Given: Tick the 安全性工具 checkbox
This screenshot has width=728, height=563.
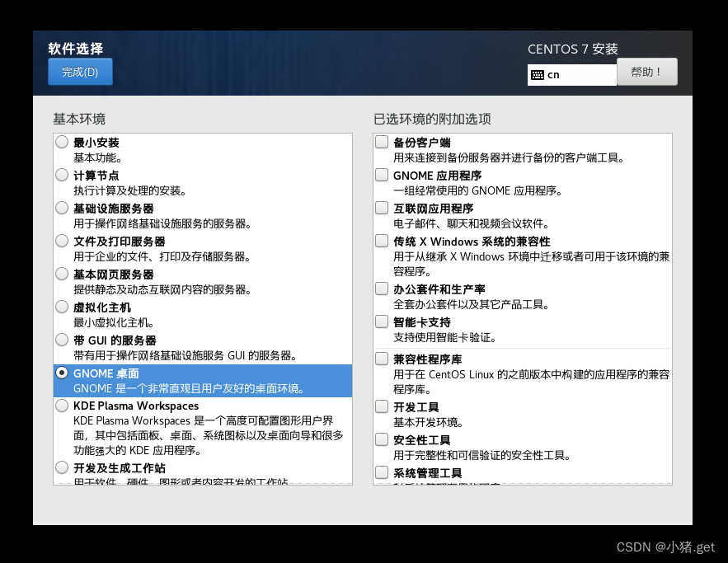Looking at the screenshot, I should pos(382,439).
